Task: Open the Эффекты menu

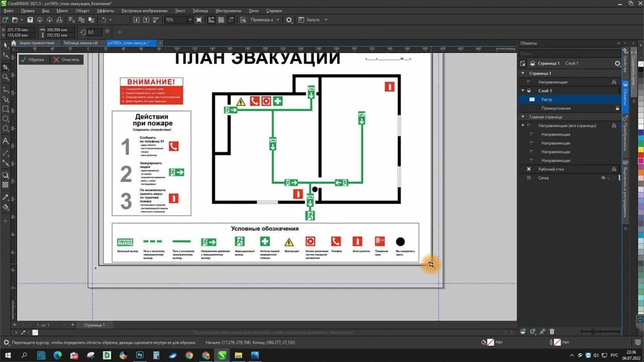Action: pyautogui.click(x=105, y=11)
